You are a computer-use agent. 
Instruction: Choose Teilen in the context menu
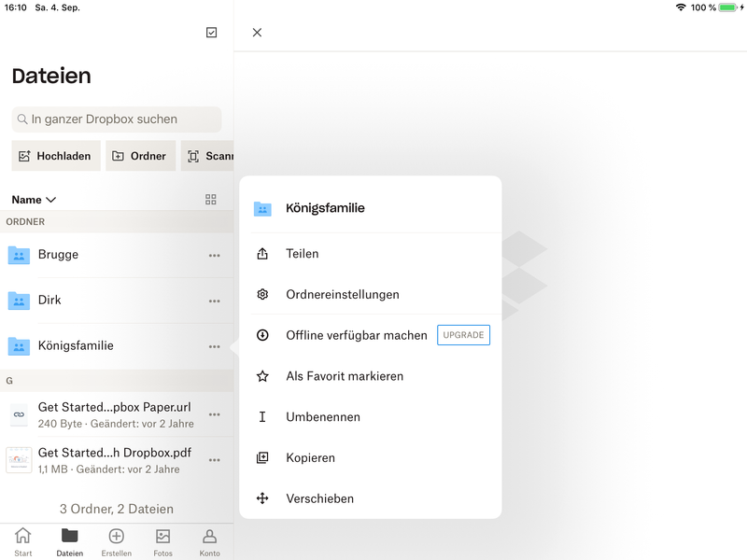(371, 254)
